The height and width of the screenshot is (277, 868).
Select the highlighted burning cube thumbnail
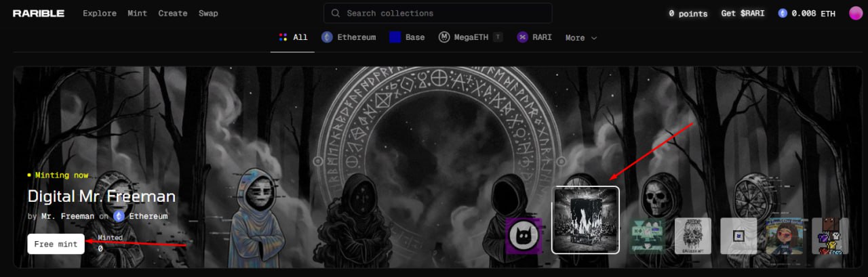586,220
